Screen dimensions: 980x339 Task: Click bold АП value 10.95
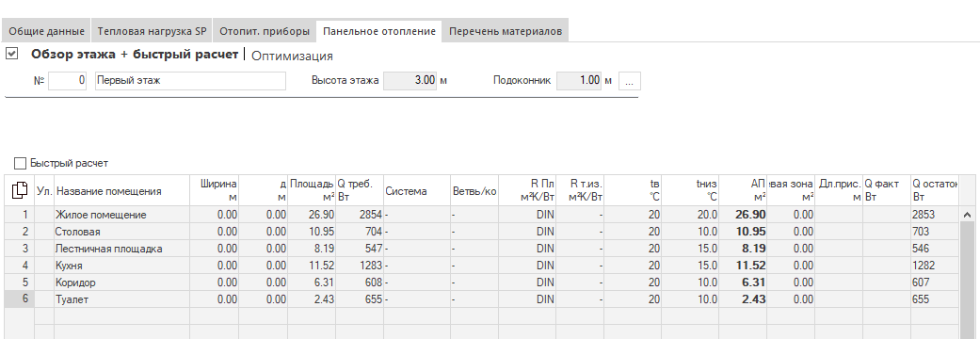click(x=743, y=232)
